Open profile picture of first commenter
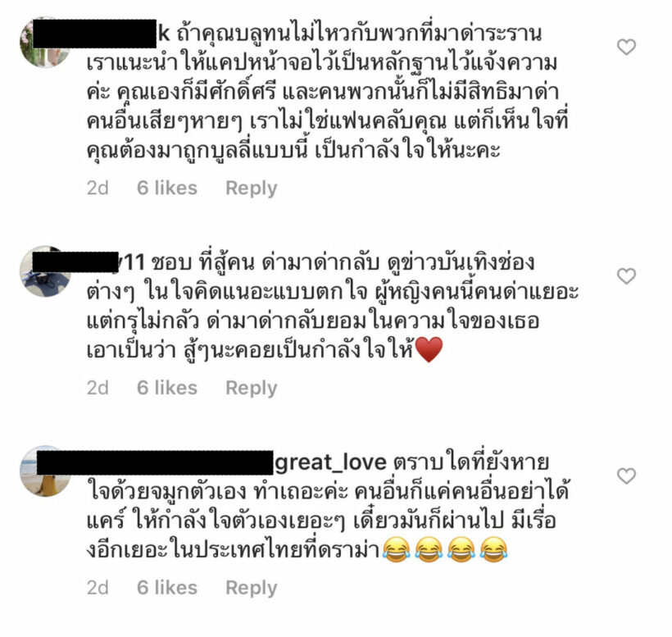Screen dimensions: 672x637 (45, 43)
